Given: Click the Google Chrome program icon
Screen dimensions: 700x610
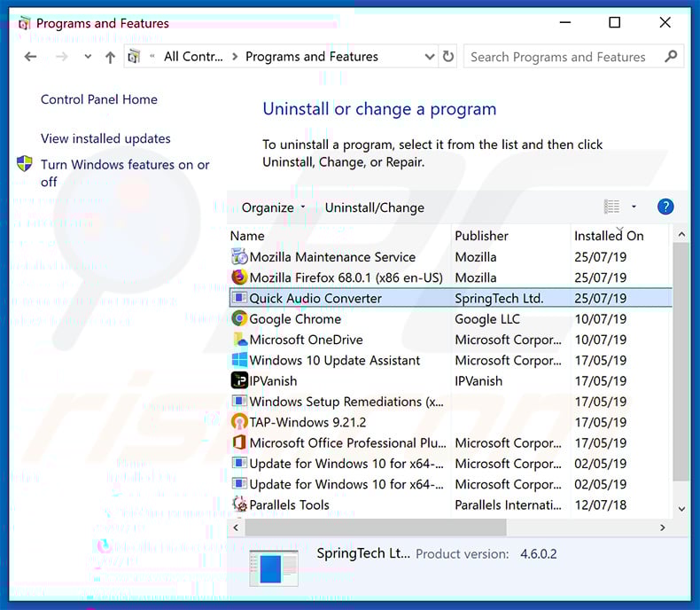Looking at the screenshot, I should pyautogui.click(x=239, y=319).
